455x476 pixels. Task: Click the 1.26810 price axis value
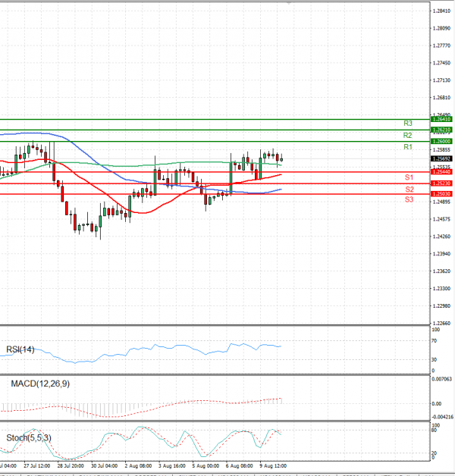441,98
